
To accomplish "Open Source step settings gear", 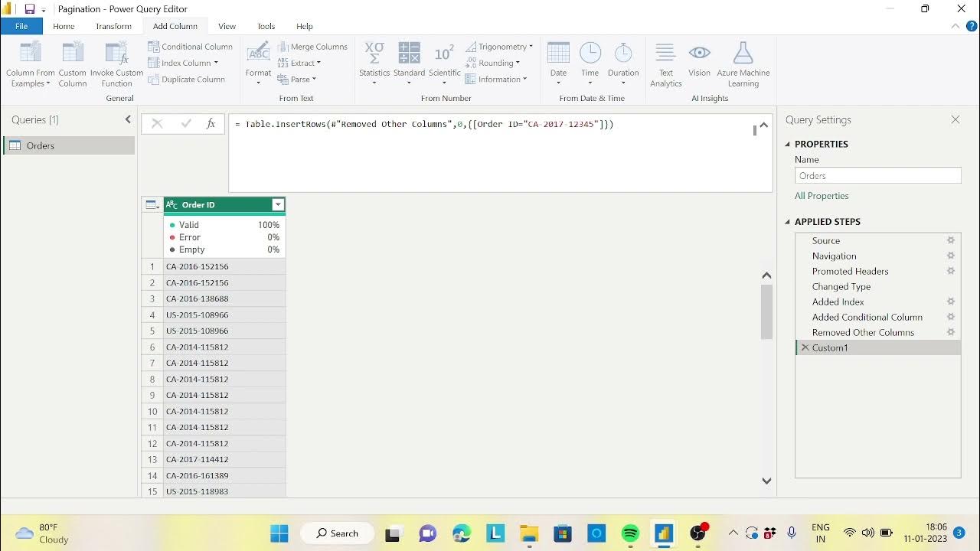I will [x=951, y=240].
